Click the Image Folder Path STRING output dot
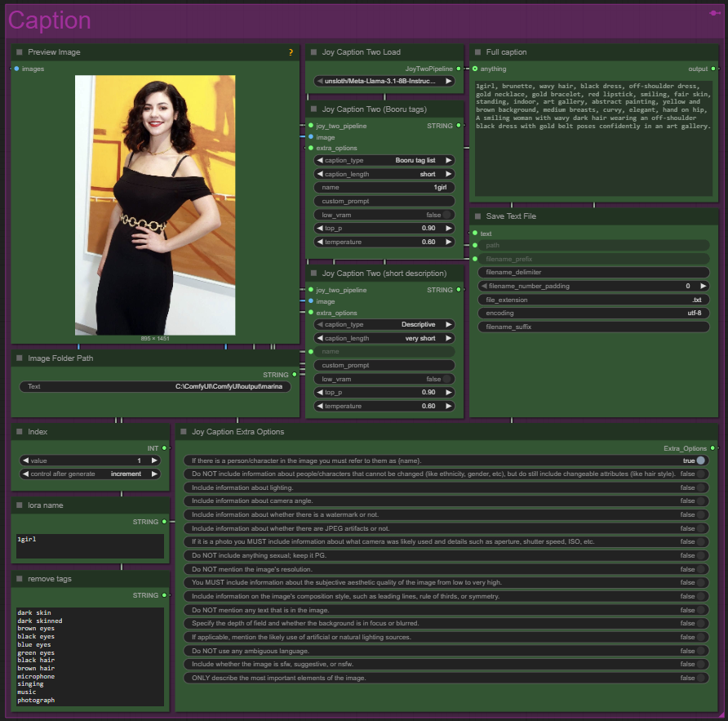This screenshot has width=728, height=721. click(295, 375)
